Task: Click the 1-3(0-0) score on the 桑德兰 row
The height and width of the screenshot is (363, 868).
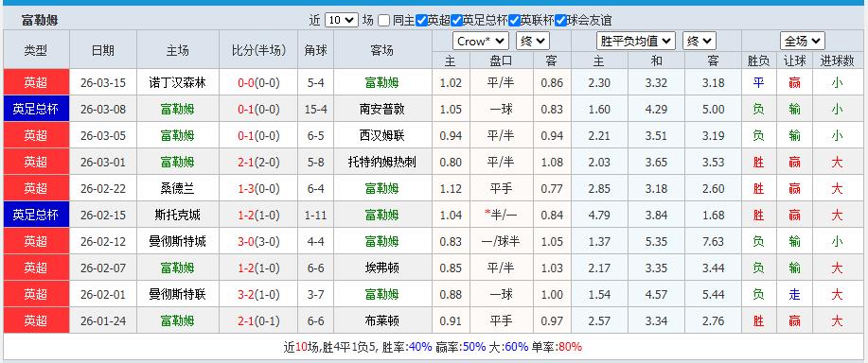Action: tap(258, 188)
